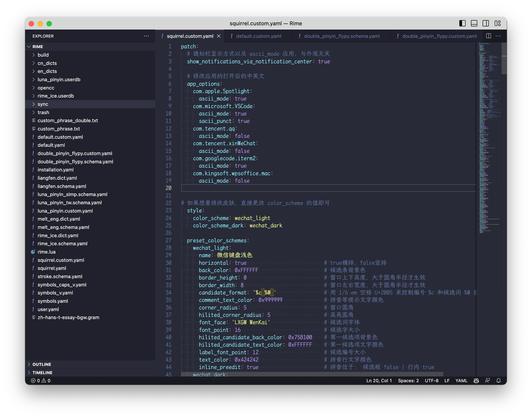
Task: Select encoding UTF-8 in status bar
Action: [431, 381]
